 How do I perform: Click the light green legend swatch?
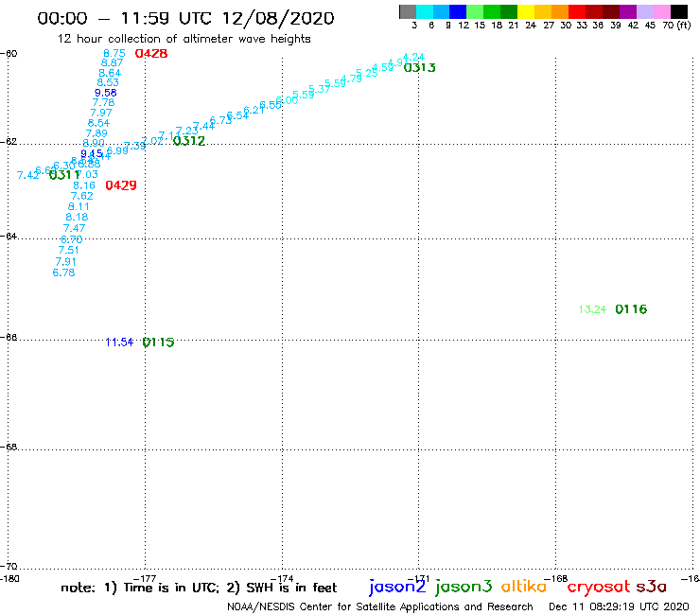(475, 11)
